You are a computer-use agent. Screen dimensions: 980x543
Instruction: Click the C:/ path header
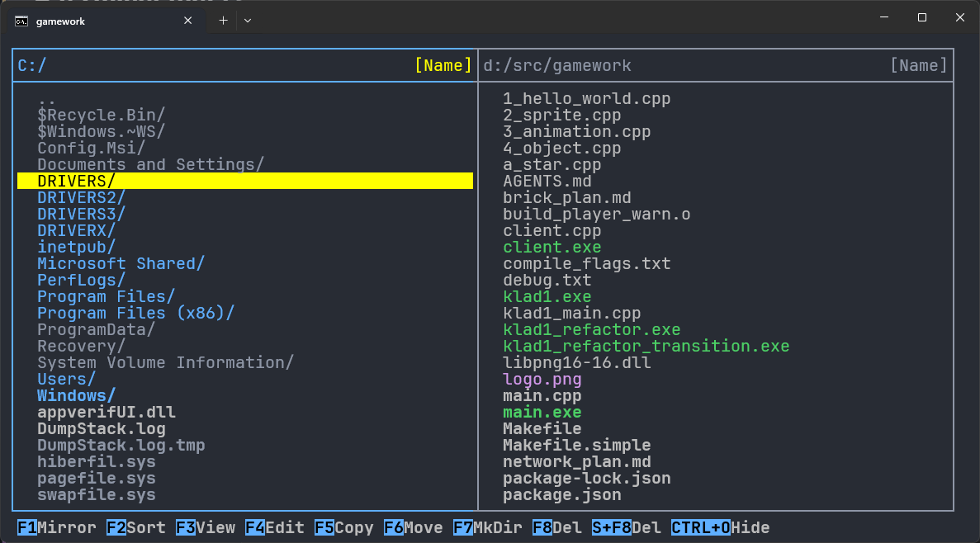[32, 66]
